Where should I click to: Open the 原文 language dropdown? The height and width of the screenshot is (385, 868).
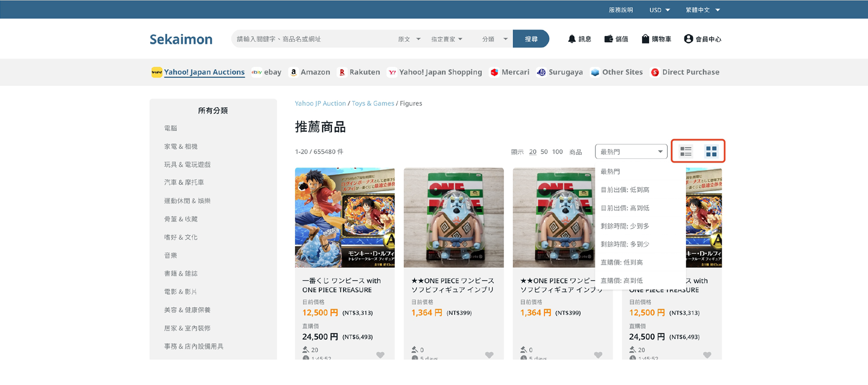(409, 39)
